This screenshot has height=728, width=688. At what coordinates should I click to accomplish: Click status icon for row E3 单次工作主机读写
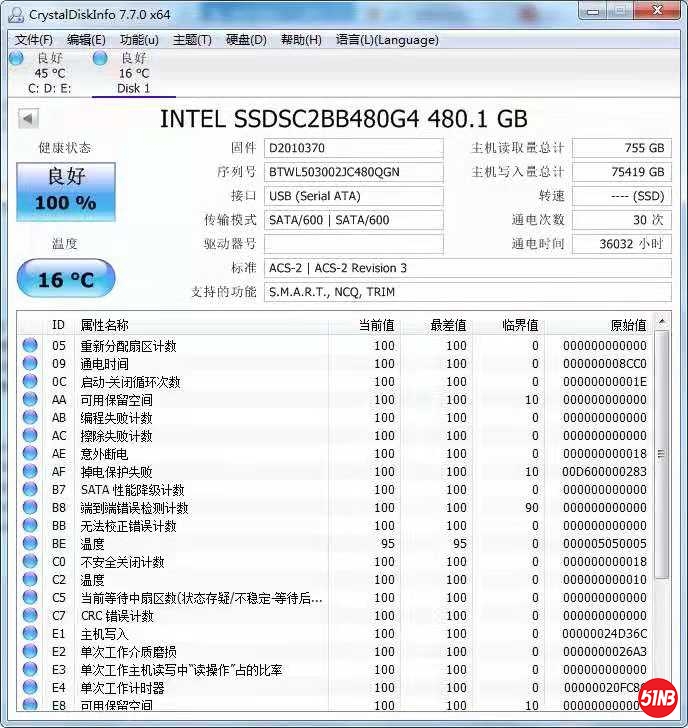point(30,669)
